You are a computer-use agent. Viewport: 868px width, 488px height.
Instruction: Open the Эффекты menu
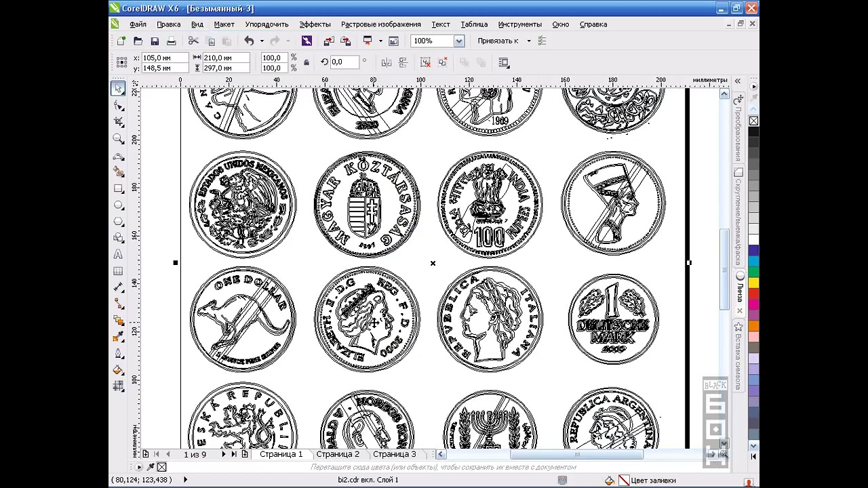click(315, 24)
